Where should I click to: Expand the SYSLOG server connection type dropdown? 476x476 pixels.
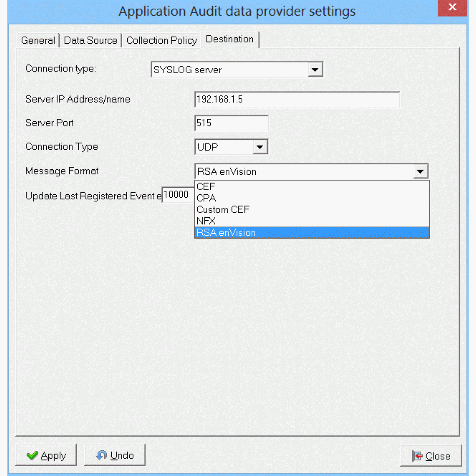point(315,70)
